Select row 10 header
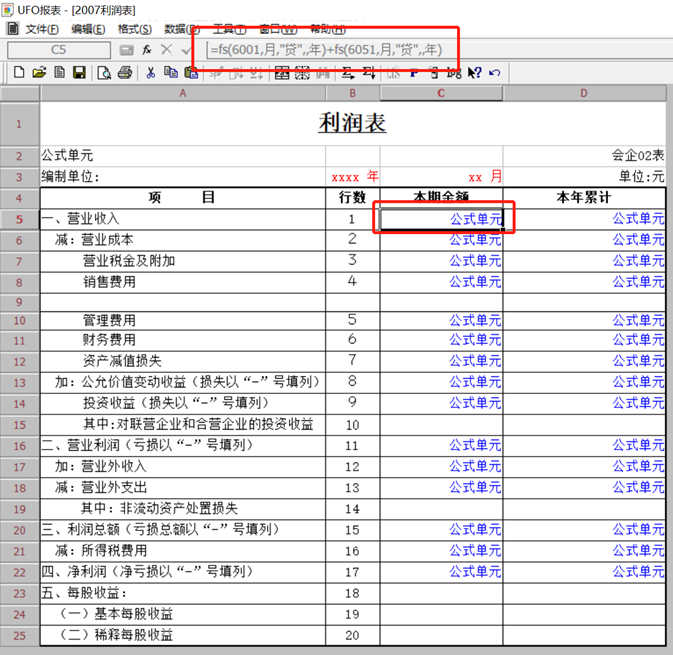The height and width of the screenshot is (655, 673). [19, 321]
